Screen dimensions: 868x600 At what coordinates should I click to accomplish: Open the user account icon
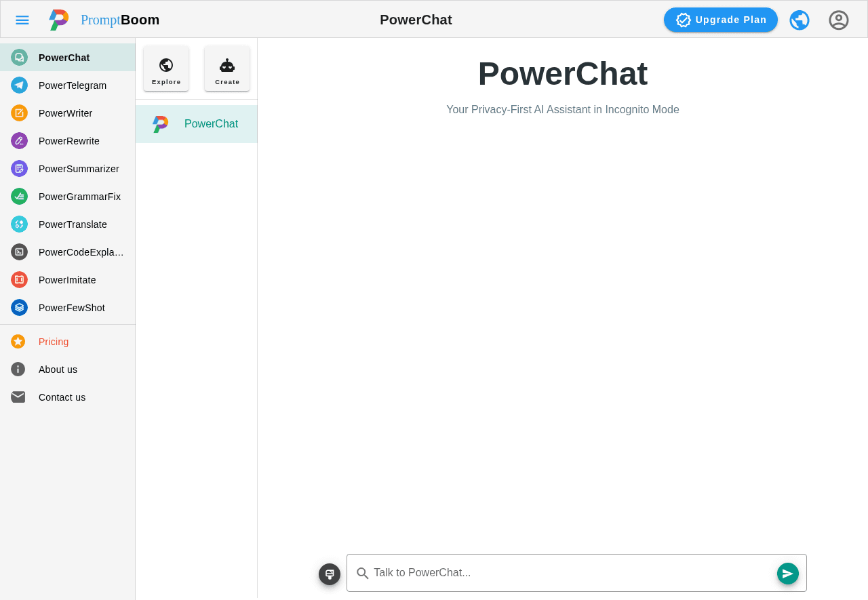(838, 19)
